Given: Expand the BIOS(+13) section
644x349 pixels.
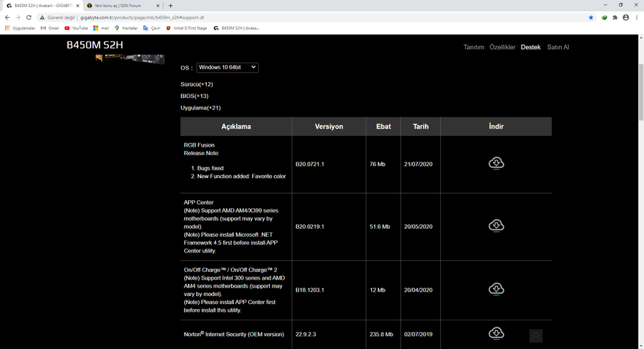Looking at the screenshot, I should pyautogui.click(x=194, y=96).
